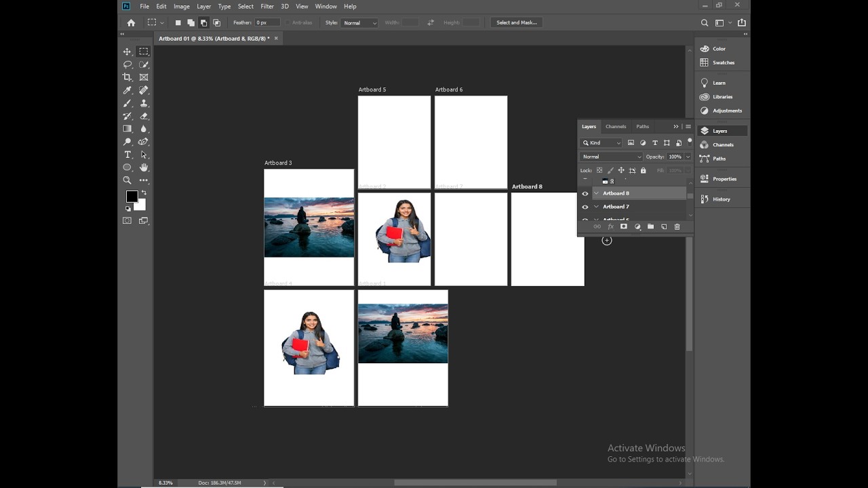Select the Hand tool

[144, 167]
